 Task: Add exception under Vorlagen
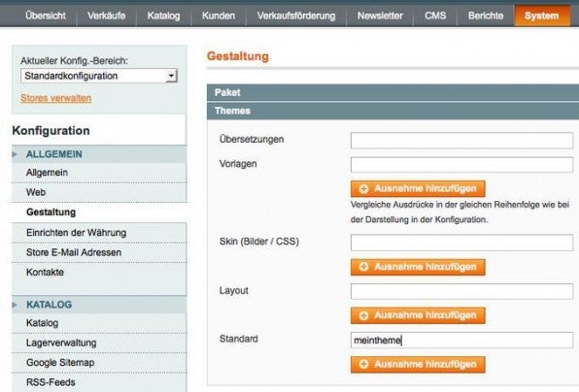tap(418, 189)
